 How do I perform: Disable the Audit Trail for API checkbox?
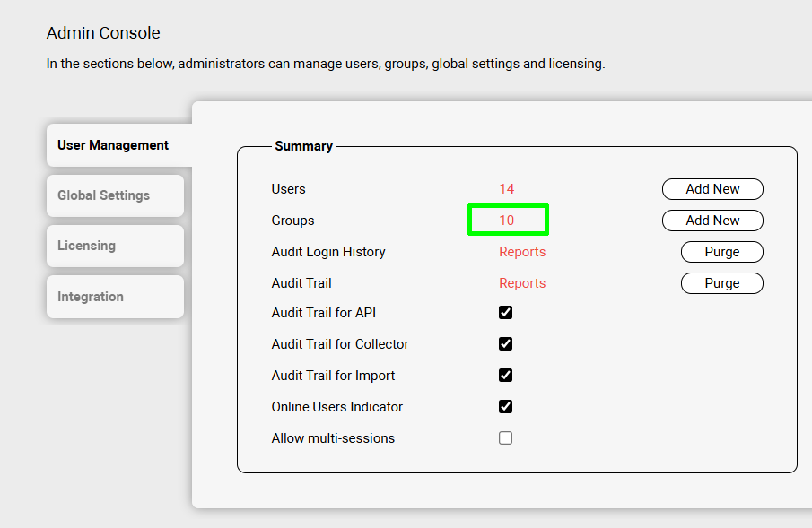point(506,313)
